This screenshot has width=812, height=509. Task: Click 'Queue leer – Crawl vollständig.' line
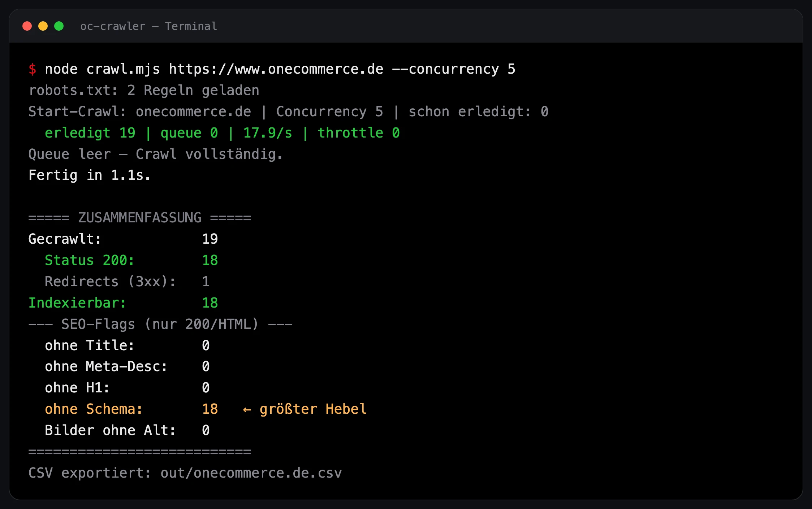tap(156, 154)
